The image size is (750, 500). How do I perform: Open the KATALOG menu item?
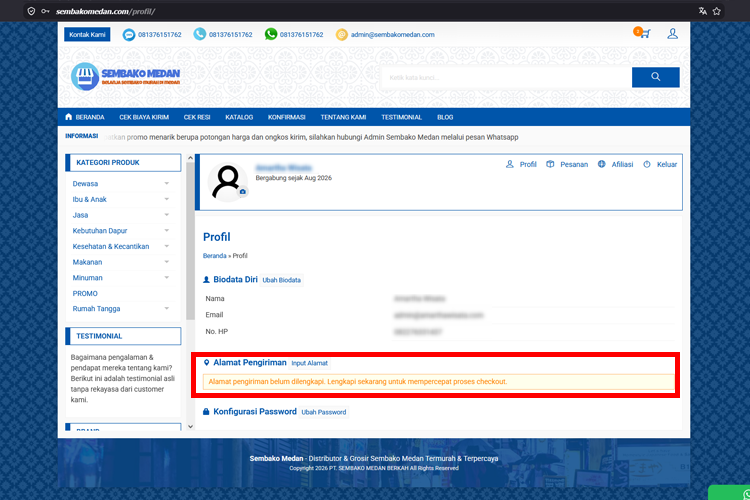239,117
